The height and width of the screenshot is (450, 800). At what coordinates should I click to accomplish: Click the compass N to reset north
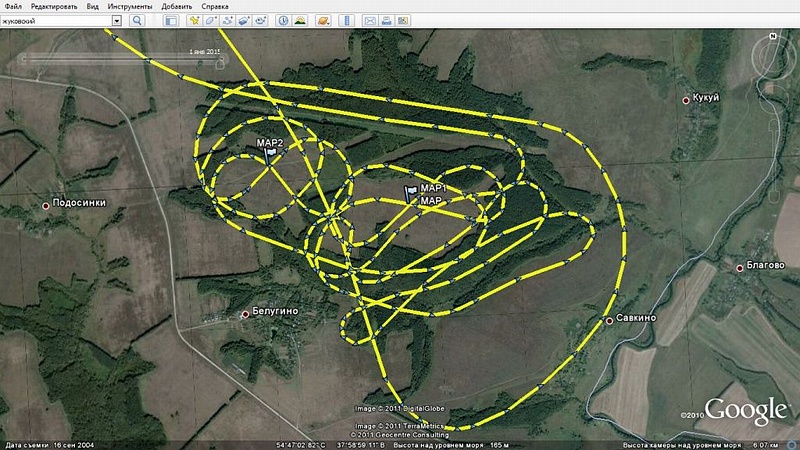[x=773, y=34]
